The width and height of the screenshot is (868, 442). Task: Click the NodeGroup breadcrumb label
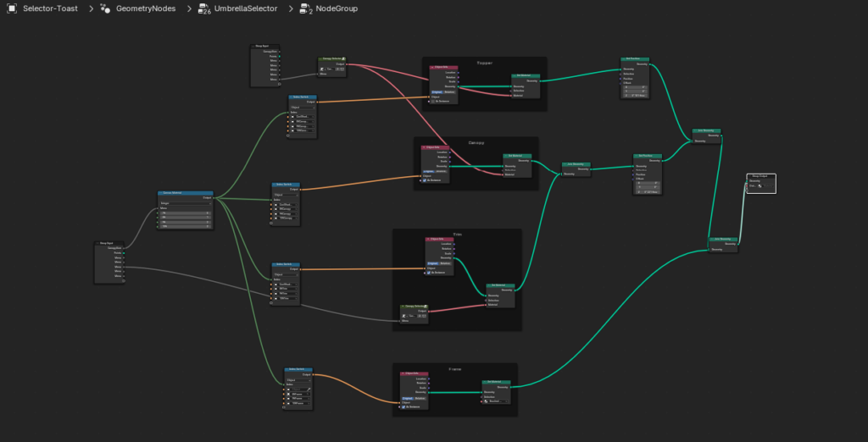(x=337, y=8)
